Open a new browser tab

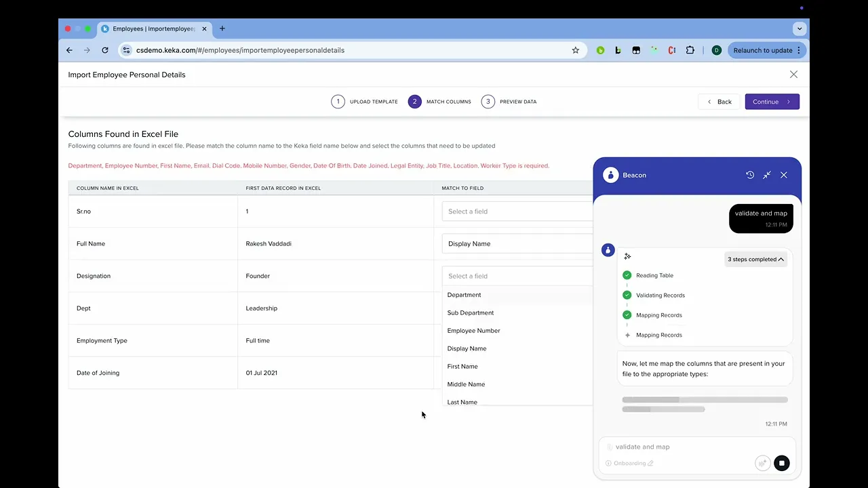pos(222,28)
